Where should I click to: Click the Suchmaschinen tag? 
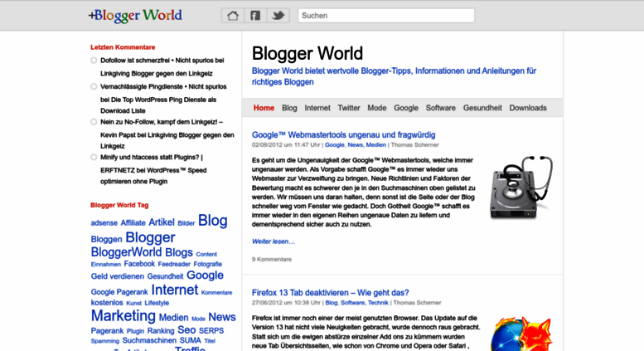[149, 340]
